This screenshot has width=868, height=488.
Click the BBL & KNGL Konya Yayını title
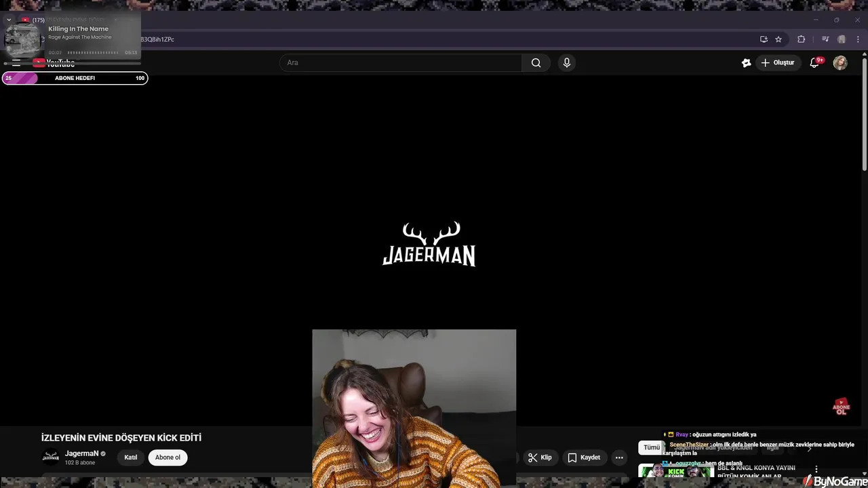(756, 472)
